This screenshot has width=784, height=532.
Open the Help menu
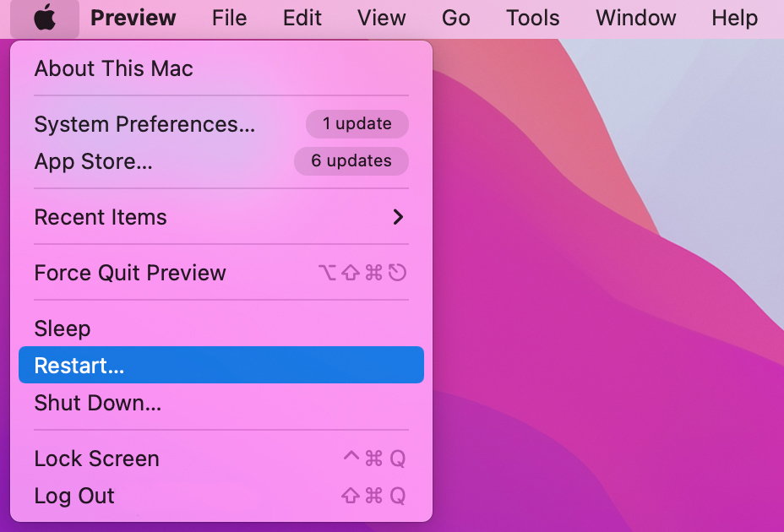click(733, 18)
